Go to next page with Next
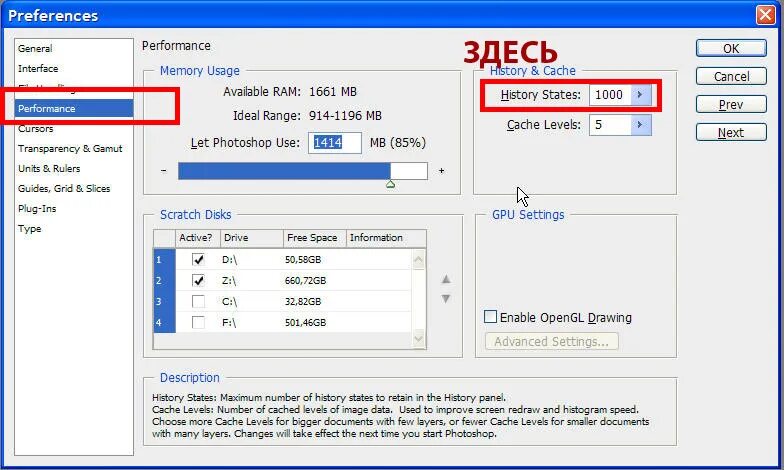The image size is (784, 470). (x=731, y=132)
